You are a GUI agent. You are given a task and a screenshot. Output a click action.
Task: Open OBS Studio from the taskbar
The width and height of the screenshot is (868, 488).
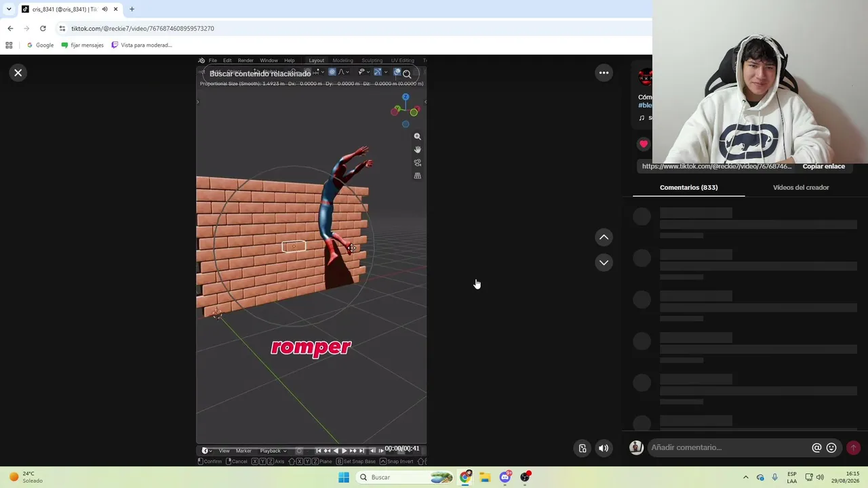pyautogui.click(x=525, y=477)
